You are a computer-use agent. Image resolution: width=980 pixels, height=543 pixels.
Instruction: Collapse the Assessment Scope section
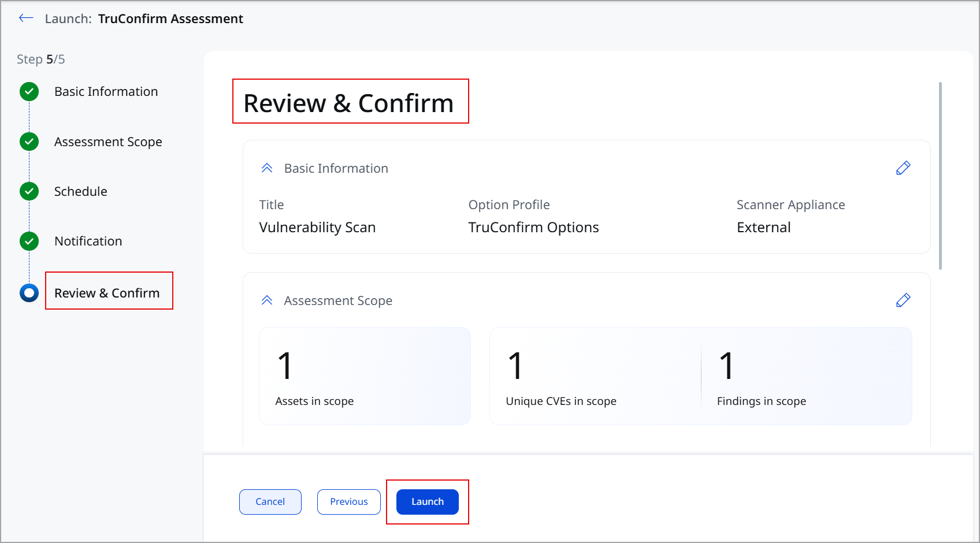click(x=267, y=300)
